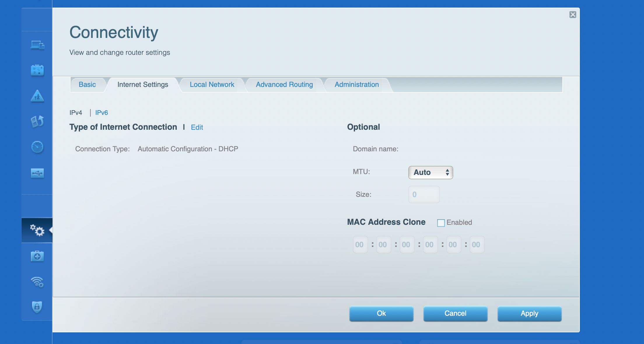Open the Administration tab
Viewport: 644px width, 344px height.
point(356,85)
